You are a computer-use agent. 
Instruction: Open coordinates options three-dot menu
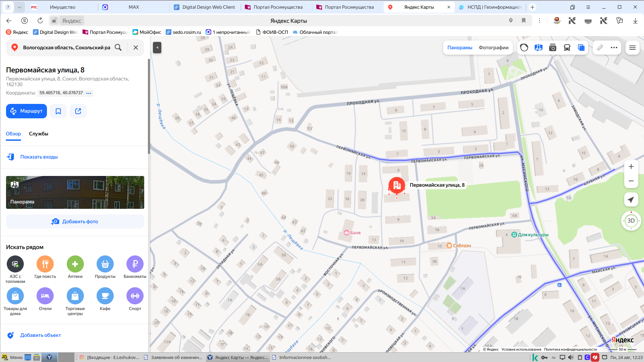[x=89, y=93]
